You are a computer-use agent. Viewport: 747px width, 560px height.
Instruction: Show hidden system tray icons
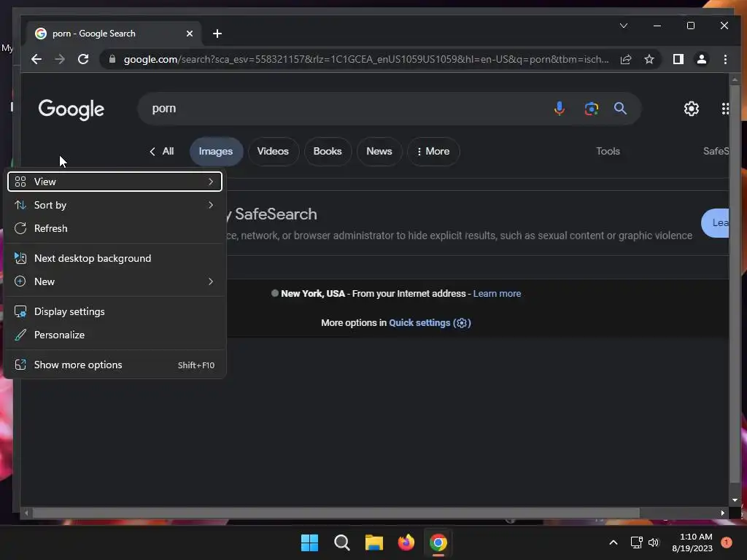pos(614,542)
